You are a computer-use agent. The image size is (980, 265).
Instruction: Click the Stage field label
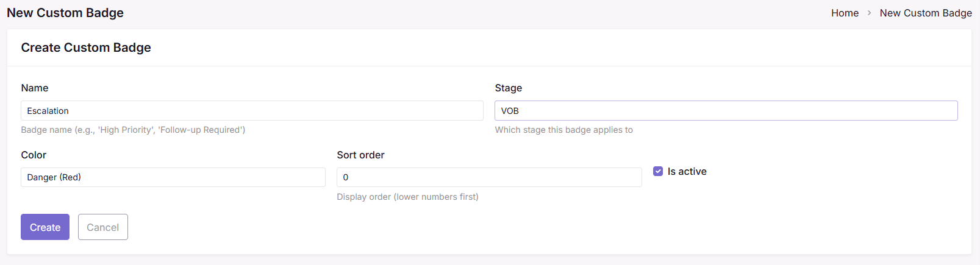(508, 88)
